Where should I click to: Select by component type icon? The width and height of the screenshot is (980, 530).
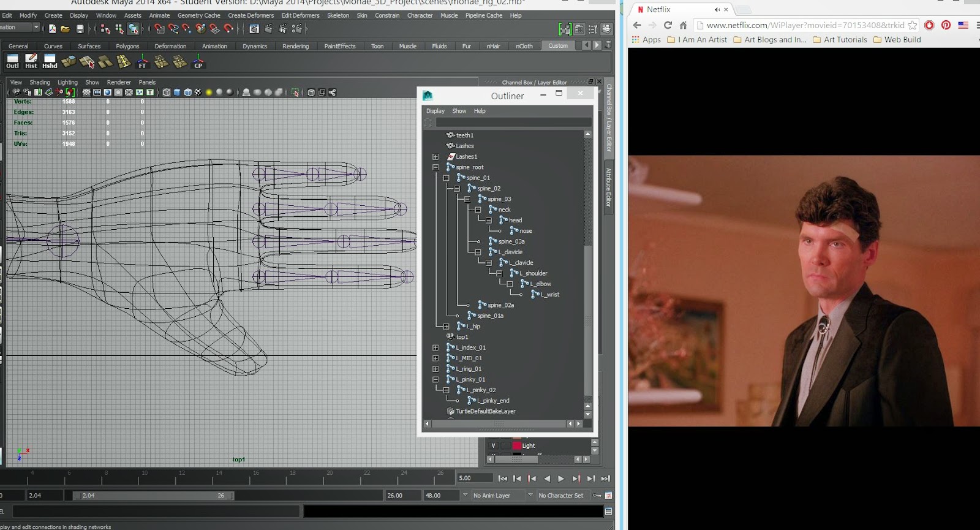click(133, 29)
